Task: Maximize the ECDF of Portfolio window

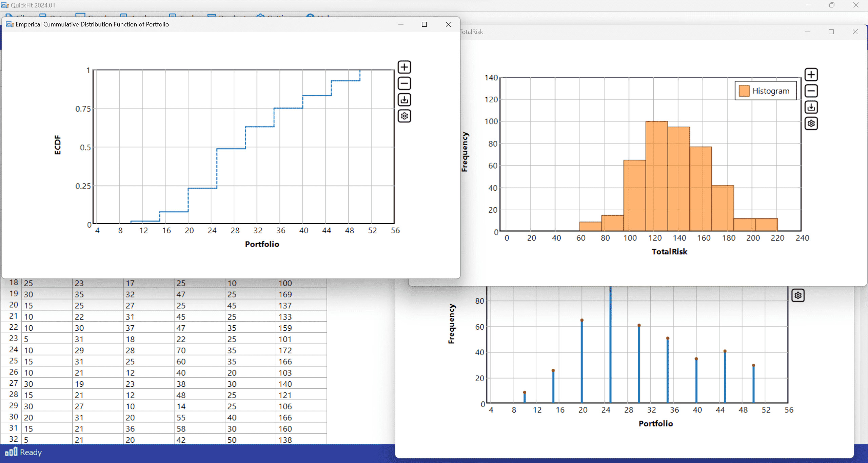Action: (424, 24)
